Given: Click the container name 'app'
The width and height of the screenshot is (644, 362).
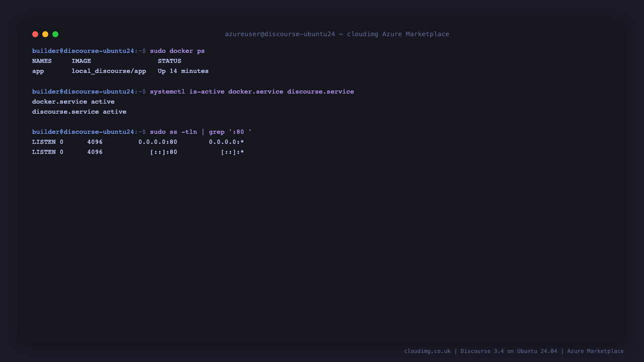Looking at the screenshot, I should [x=38, y=71].
